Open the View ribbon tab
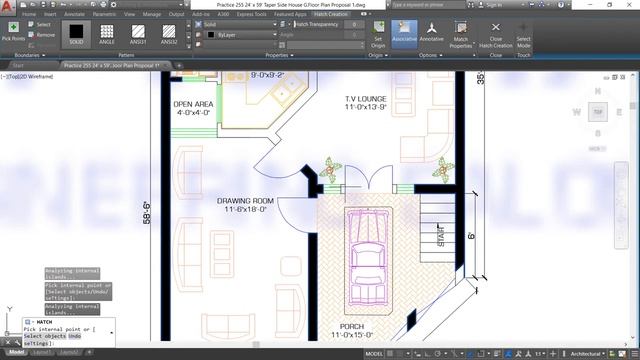 (129, 14)
